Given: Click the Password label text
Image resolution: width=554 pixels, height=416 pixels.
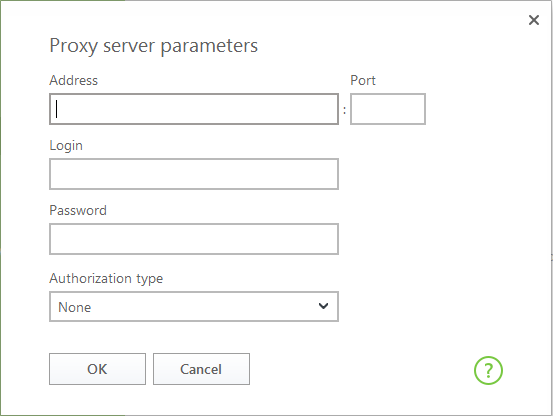Looking at the screenshot, I should click(x=78, y=210).
